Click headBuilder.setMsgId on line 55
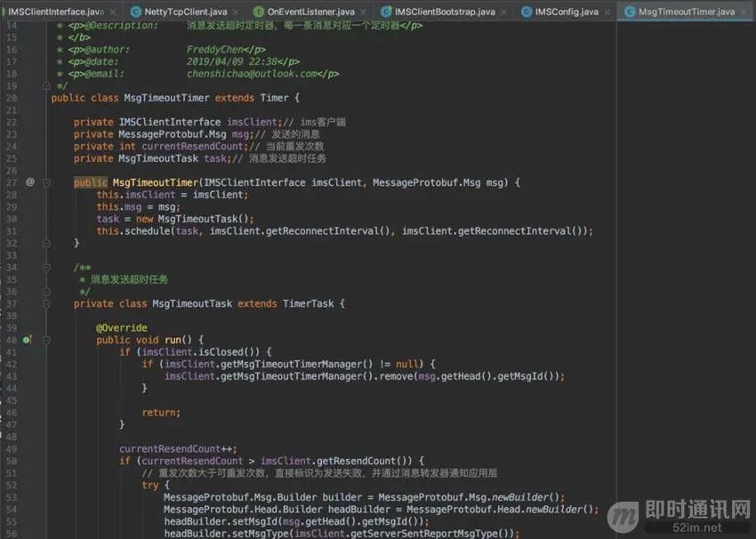756x539 pixels. pos(221,521)
